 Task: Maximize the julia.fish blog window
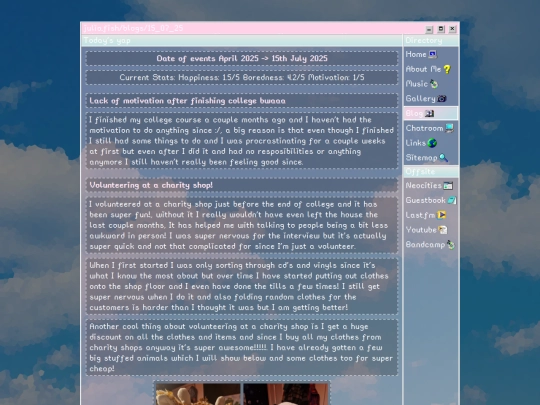click(x=441, y=29)
